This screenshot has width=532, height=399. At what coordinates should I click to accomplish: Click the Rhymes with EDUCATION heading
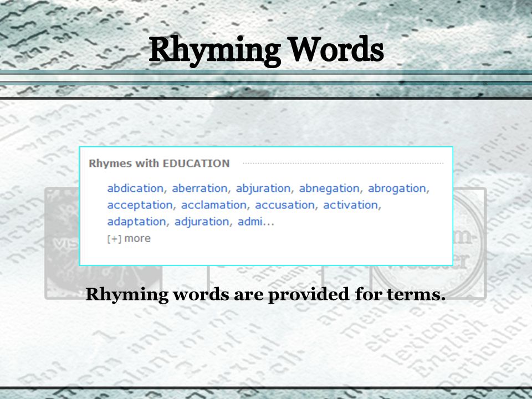pos(159,163)
